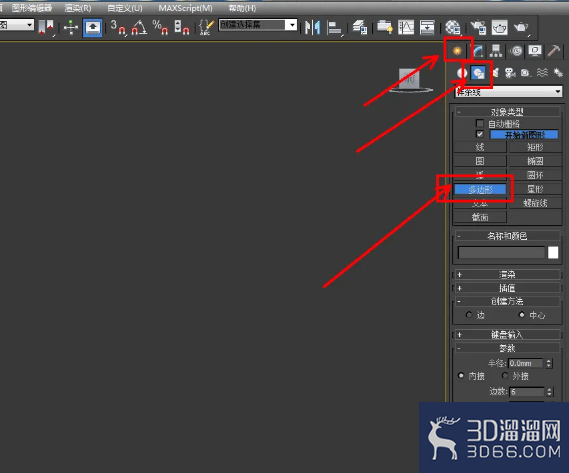Click the 圆 shape button

[x=480, y=161]
